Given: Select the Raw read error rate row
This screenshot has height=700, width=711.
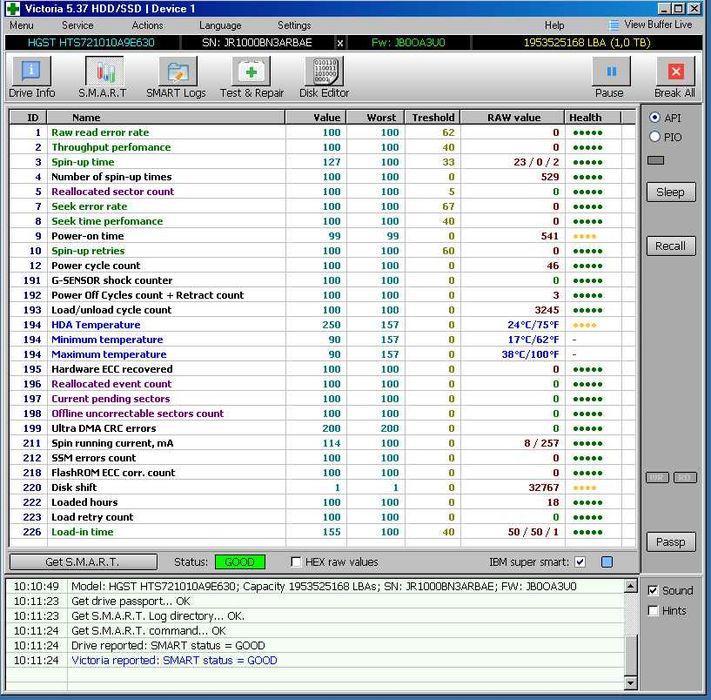Looking at the screenshot, I should (322, 132).
